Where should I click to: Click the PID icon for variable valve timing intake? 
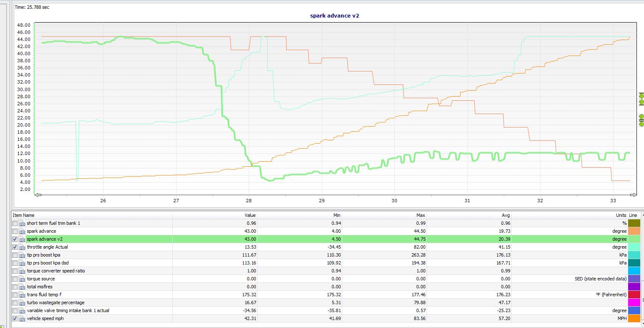point(22,310)
